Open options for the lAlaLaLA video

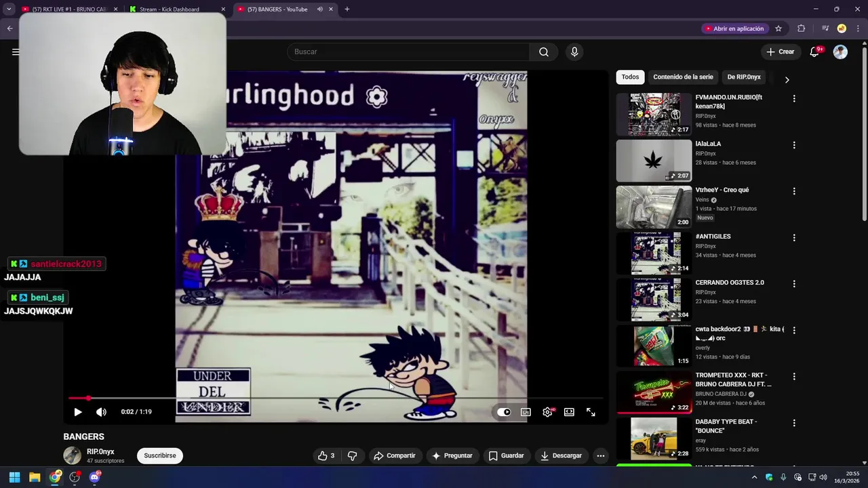pos(794,145)
